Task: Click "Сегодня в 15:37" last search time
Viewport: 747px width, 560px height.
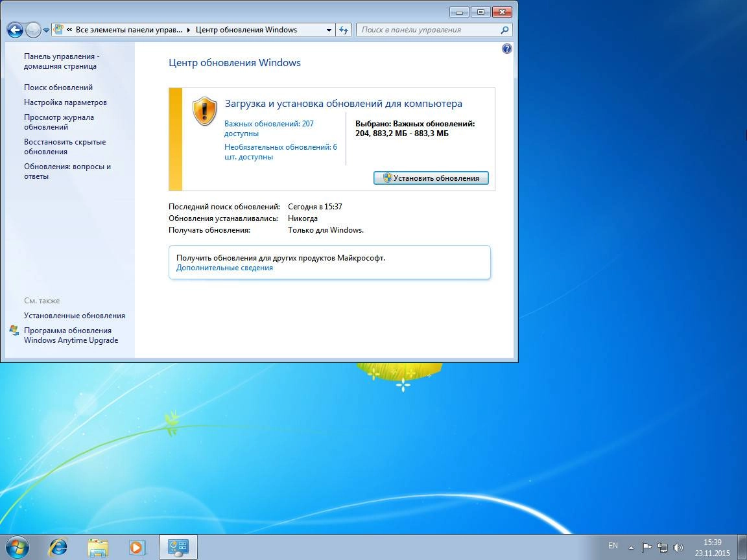Action: [x=315, y=207]
